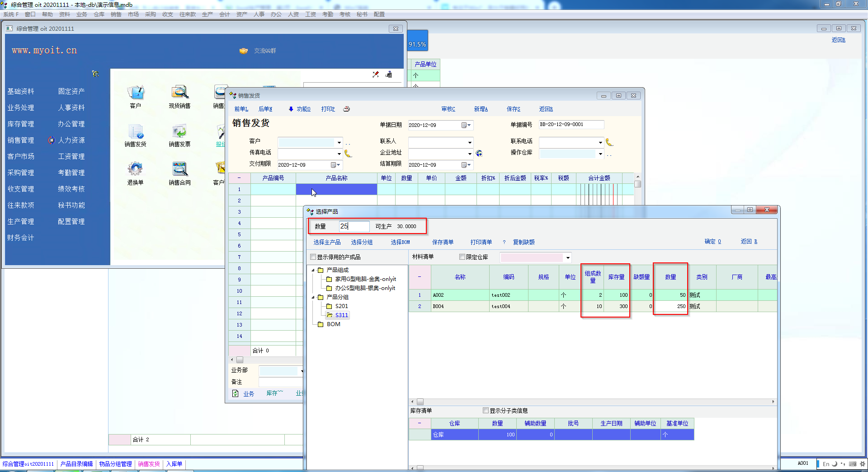Open the 销售发票 invoice icon
Viewport: 868px width, 472px height.
pos(179,132)
